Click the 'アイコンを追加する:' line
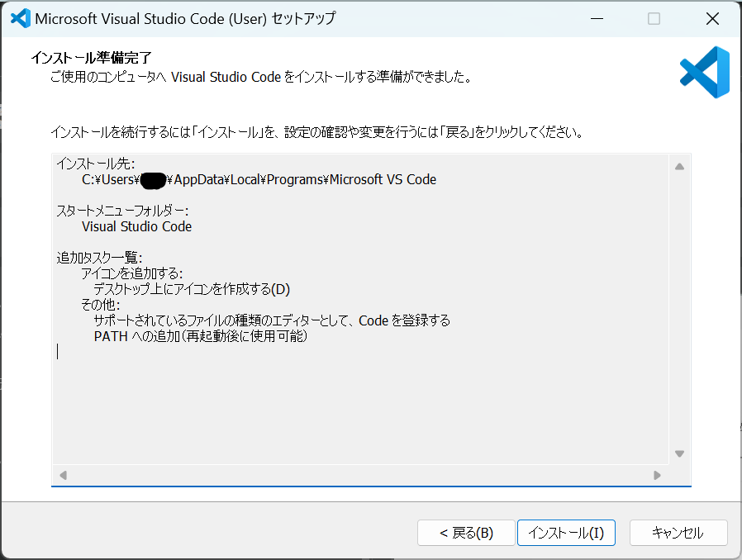This screenshot has height=560, width=742. [132, 273]
